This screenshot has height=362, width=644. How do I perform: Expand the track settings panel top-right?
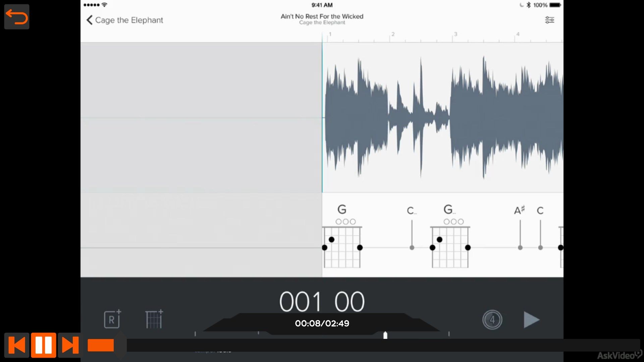pyautogui.click(x=549, y=20)
